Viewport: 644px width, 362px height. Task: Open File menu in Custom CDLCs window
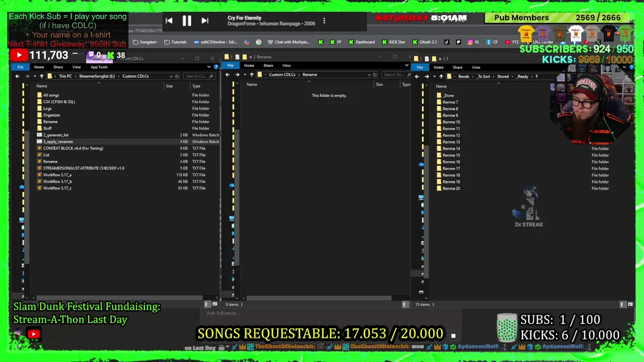click(x=21, y=67)
